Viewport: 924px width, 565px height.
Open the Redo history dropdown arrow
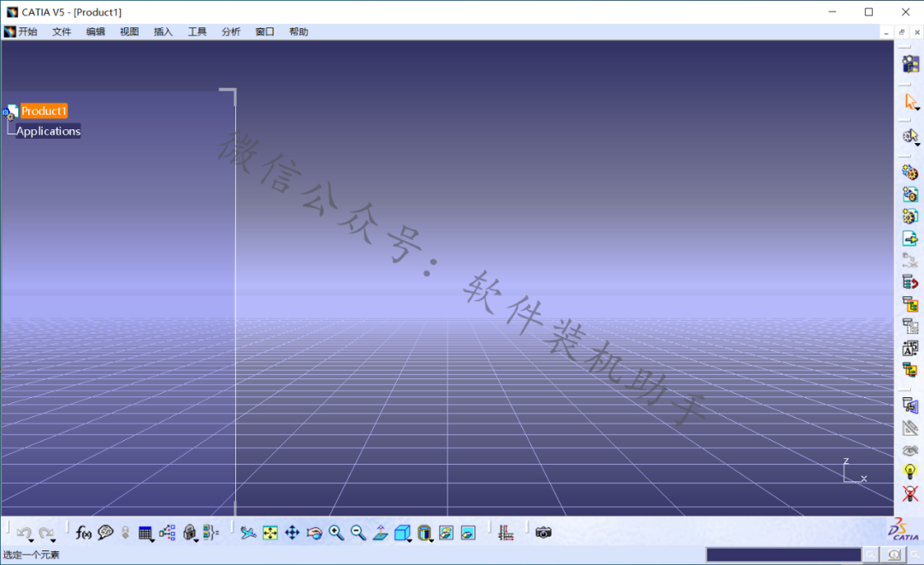tap(53, 539)
